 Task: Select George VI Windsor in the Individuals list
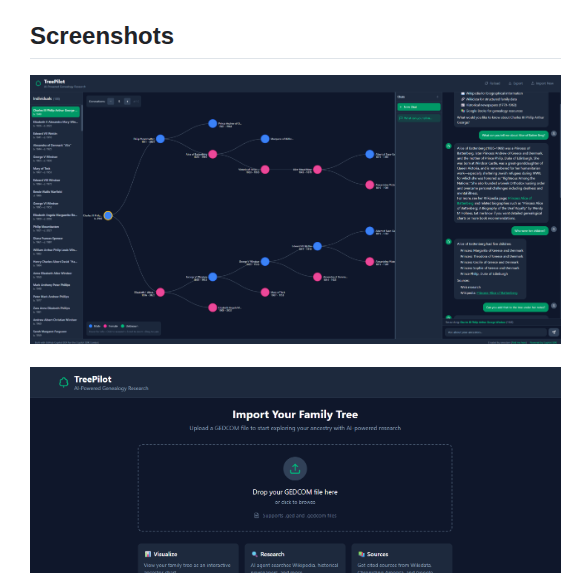[56, 205]
